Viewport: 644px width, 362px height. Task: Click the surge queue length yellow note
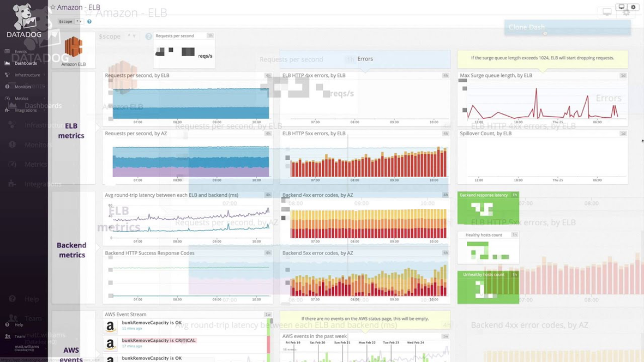tap(543, 59)
